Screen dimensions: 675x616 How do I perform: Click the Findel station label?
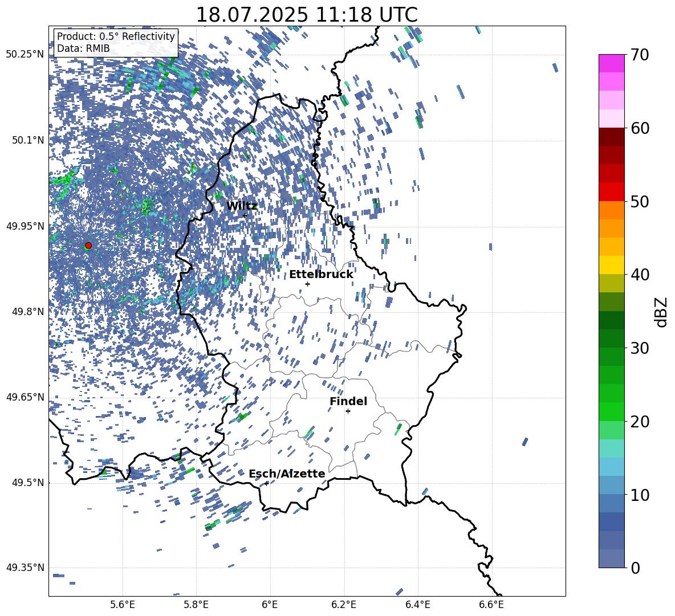click(x=348, y=401)
